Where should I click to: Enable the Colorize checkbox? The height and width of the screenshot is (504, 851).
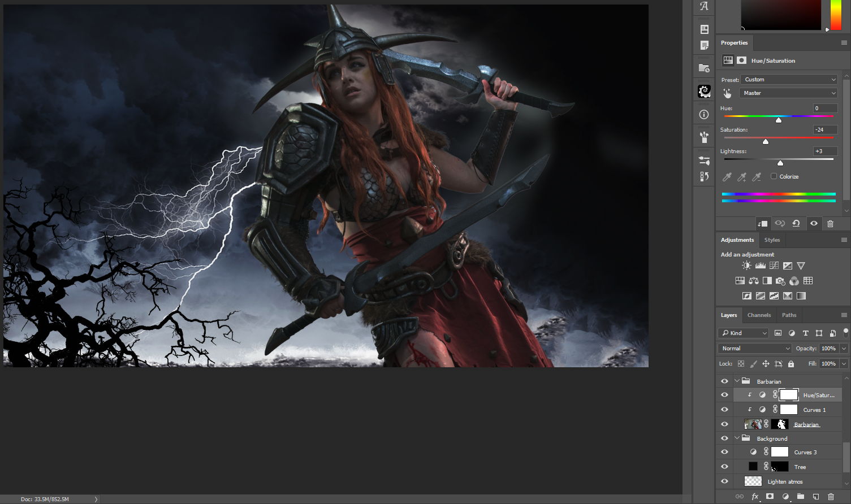click(x=774, y=176)
